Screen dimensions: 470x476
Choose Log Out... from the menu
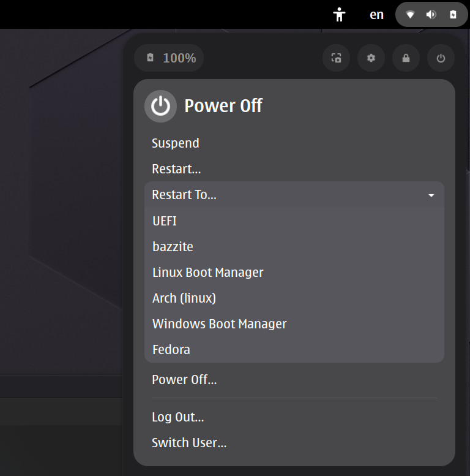point(294,417)
